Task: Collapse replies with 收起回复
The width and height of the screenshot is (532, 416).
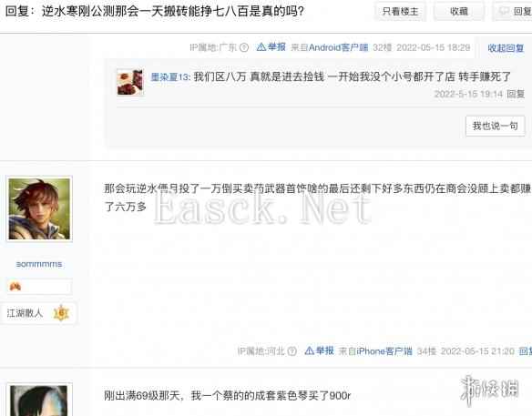Action: 506,48
